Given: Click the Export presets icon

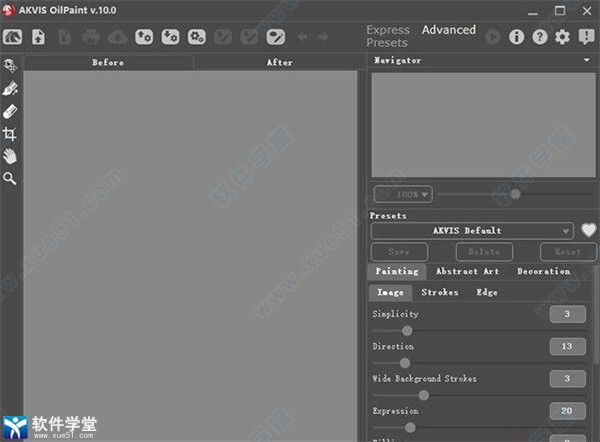Looking at the screenshot, I should click(170, 37).
